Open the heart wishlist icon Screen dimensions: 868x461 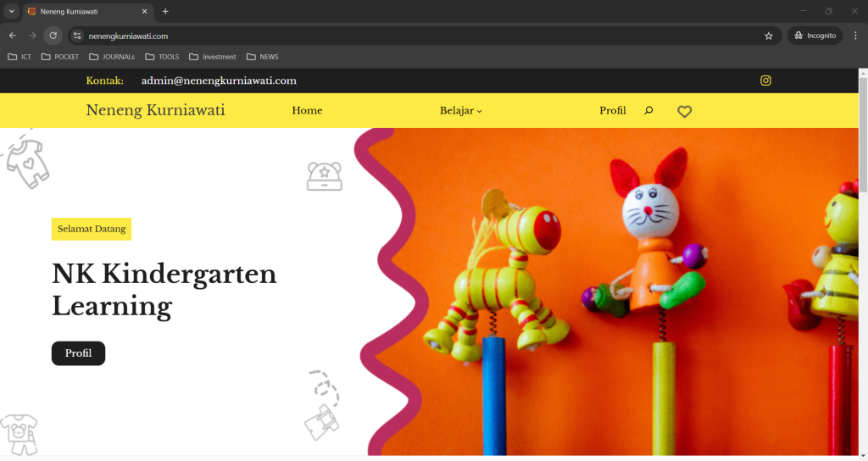point(685,111)
